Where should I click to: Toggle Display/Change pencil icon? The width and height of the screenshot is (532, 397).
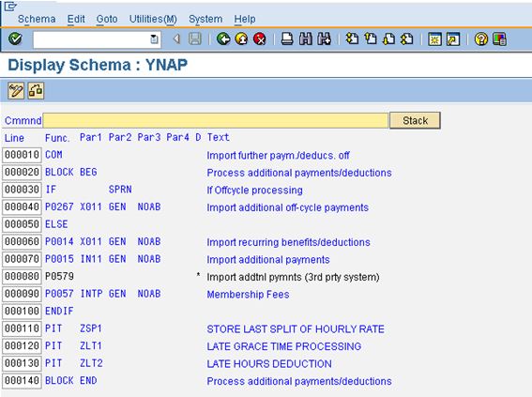coord(16,91)
